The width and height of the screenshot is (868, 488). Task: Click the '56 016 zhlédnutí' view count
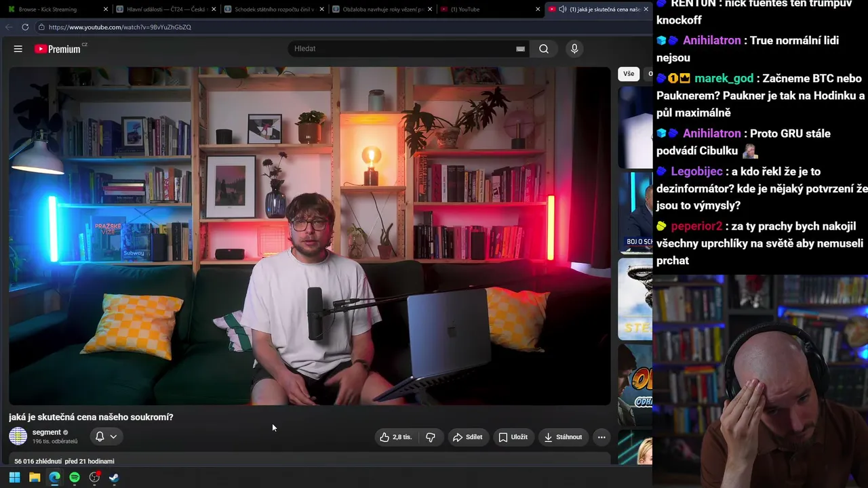(x=39, y=462)
